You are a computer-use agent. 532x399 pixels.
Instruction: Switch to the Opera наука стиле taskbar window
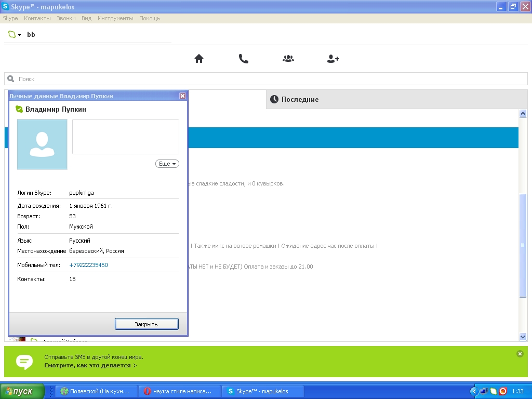point(179,391)
